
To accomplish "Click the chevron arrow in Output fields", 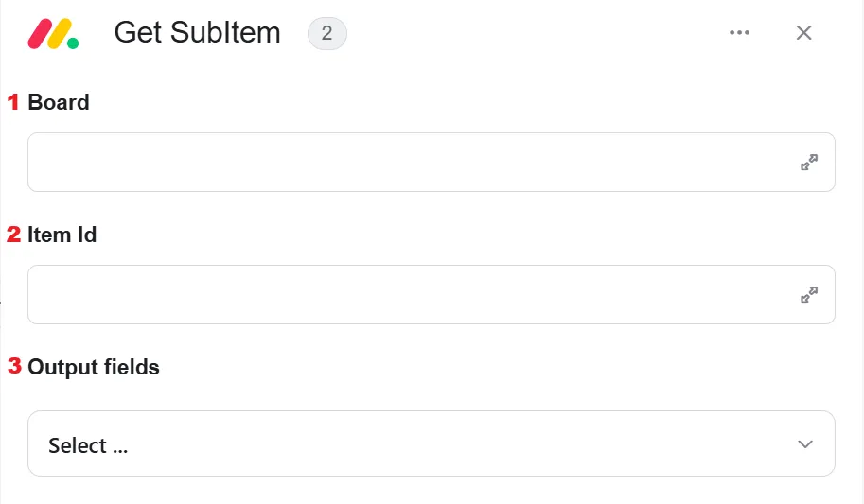I will click(x=805, y=444).
